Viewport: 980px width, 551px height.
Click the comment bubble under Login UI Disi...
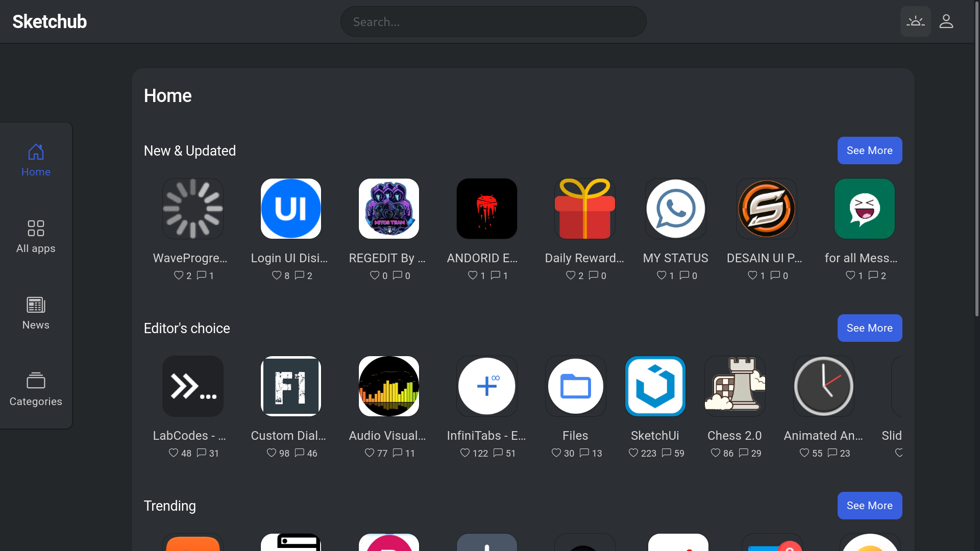(x=300, y=275)
